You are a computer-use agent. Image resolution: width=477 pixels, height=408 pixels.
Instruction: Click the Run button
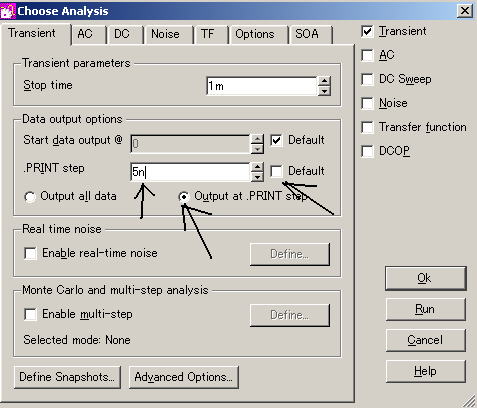tap(425, 309)
